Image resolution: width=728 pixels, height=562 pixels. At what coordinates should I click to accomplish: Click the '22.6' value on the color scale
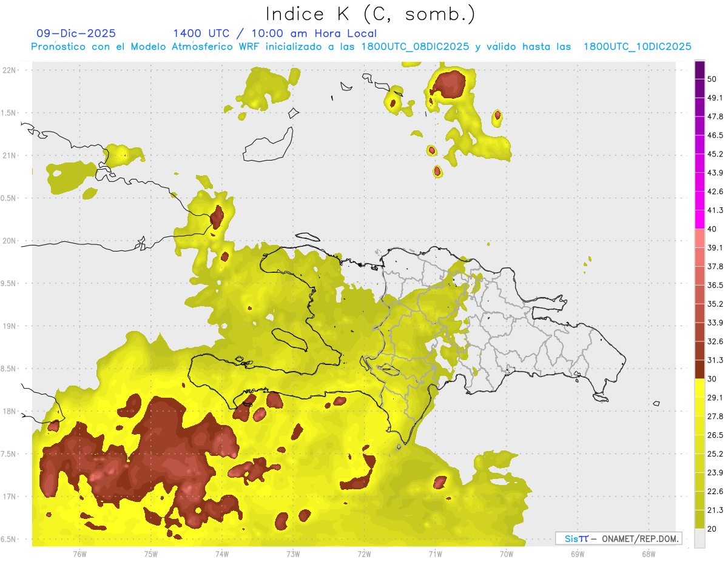715,492
